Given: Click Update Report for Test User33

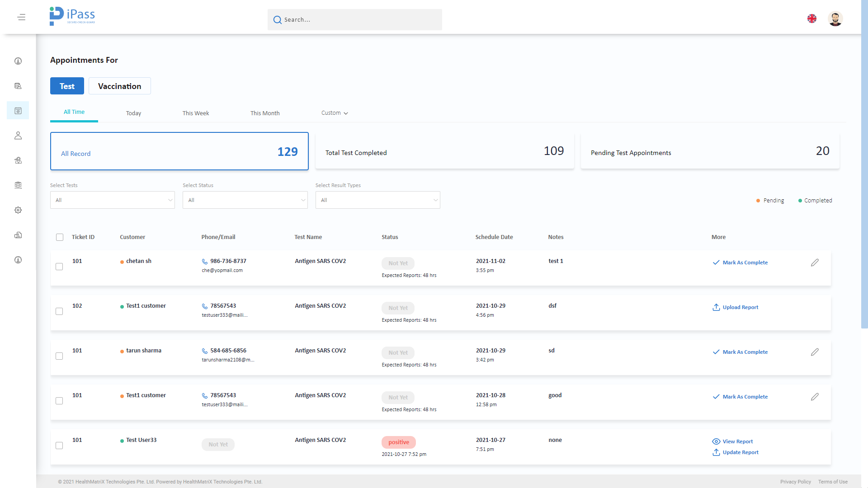Looking at the screenshot, I should tap(740, 452).
